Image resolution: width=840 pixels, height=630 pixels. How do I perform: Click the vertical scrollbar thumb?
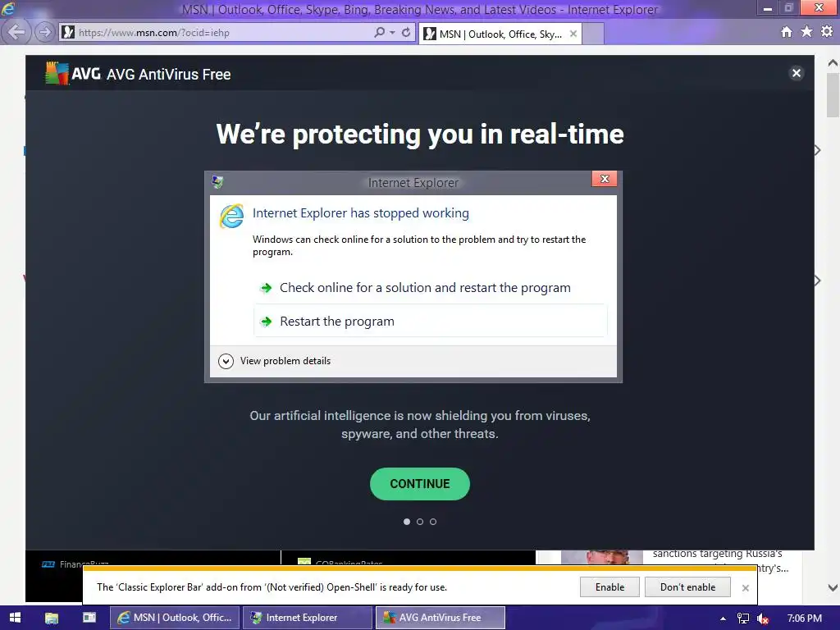coord(833,95)
